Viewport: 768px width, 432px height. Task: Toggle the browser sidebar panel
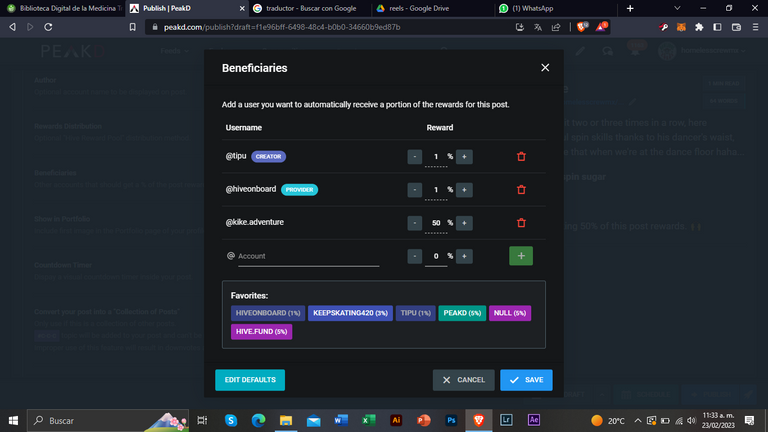[717, 27]
